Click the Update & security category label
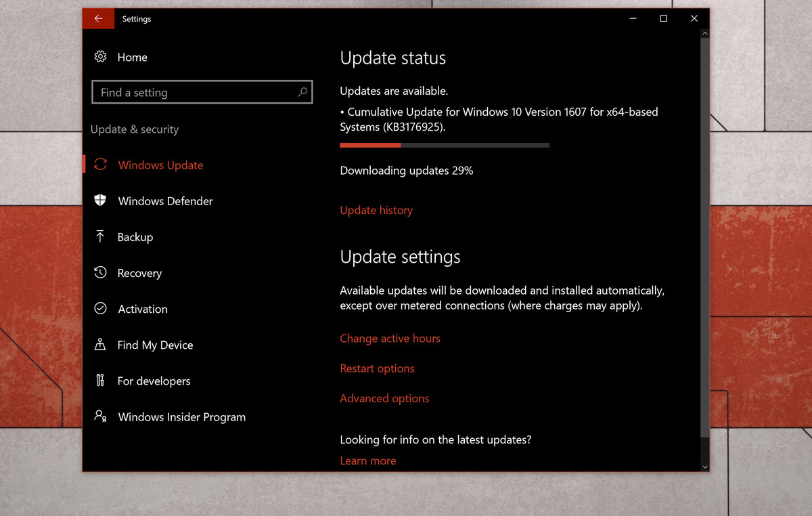This screenshot has width=812, height=516. click(135, 129)
